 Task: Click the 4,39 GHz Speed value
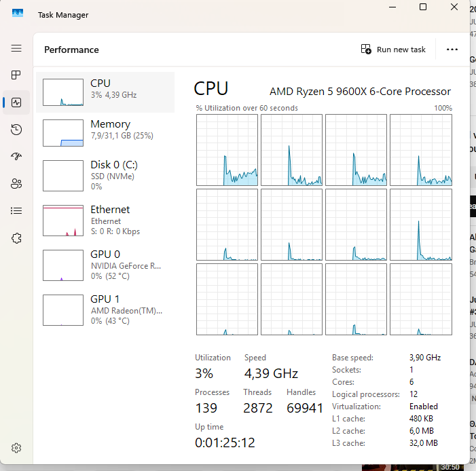(x=271, y=373)
